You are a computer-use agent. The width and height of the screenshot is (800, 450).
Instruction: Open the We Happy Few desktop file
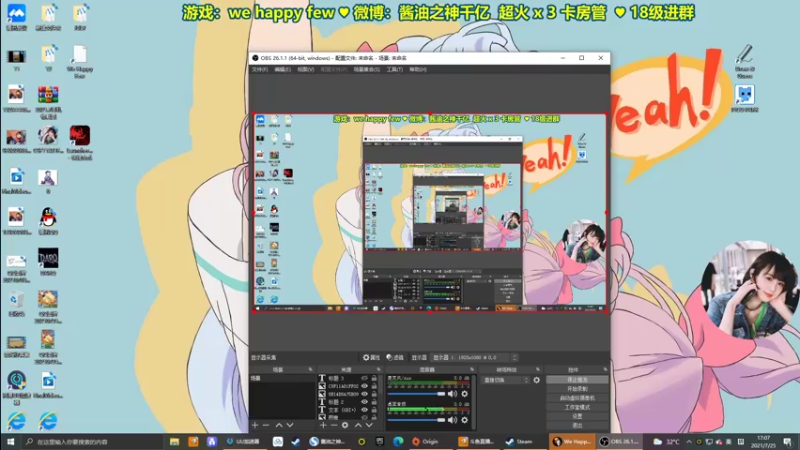pyautogui.click(x=80, y=62)
